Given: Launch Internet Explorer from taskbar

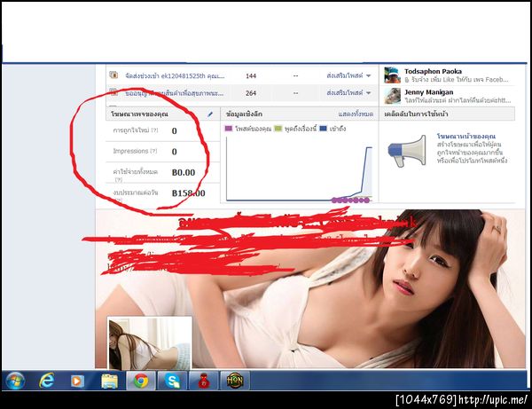Looking at the screenshot, I should tap(46, 381).
